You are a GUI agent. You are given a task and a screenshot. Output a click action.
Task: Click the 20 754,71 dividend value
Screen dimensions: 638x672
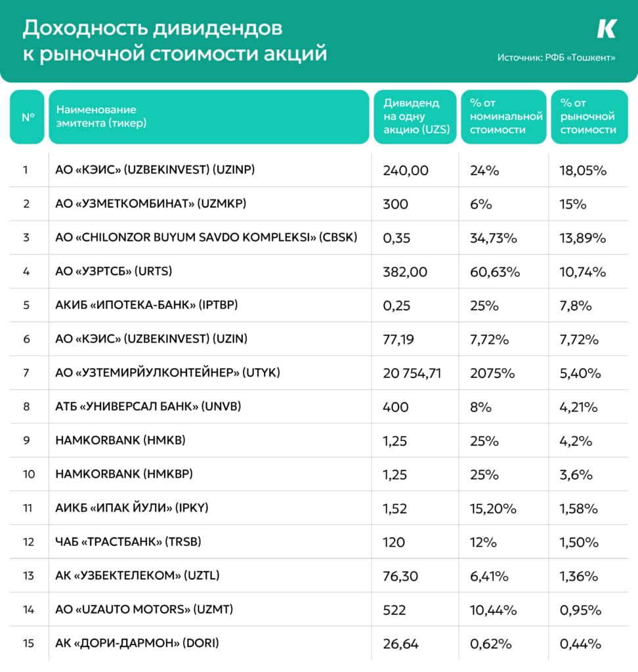coord(412,373)
